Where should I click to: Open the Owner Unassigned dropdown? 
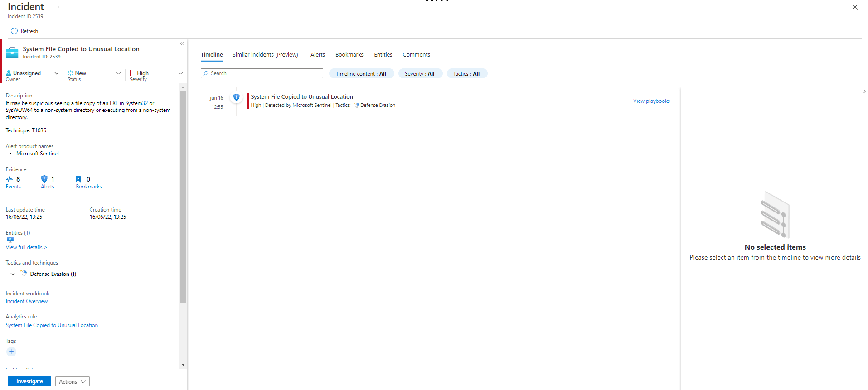pos(56,73)
